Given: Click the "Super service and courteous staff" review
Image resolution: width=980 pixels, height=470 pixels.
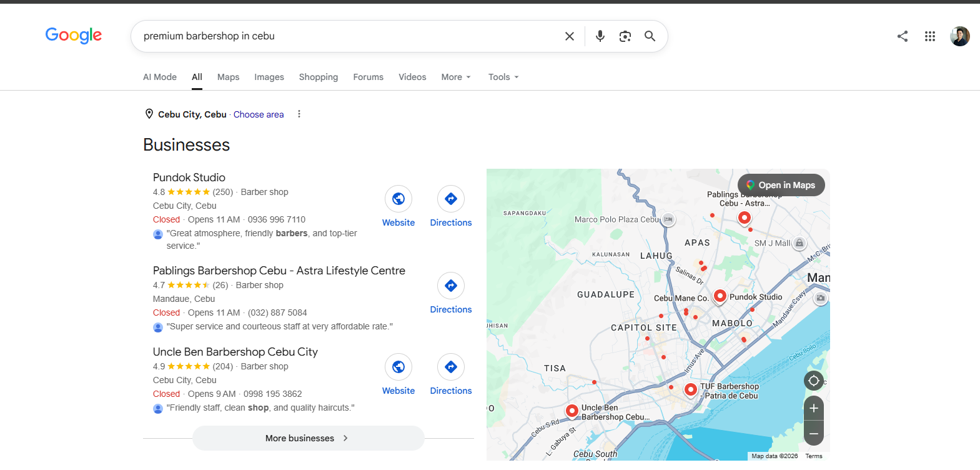Looking at the screenshot, I should click(280, 326).
